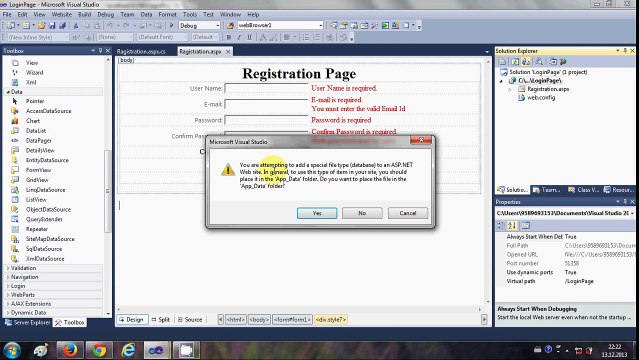The width and height of the screenshot is (639, 360).
Task: Expand the Navigation toolbox group
Action: click(8, 277)
